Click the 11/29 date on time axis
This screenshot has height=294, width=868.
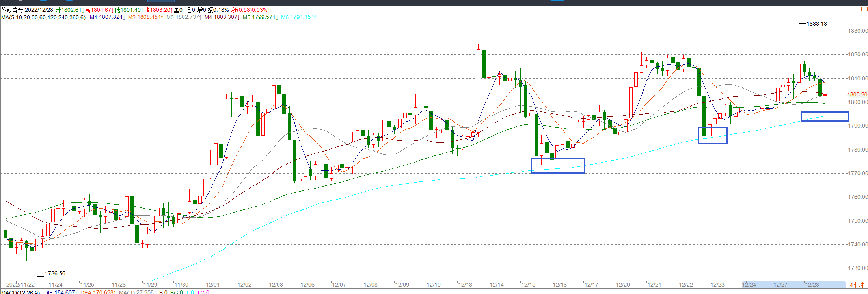coord(150,285)
